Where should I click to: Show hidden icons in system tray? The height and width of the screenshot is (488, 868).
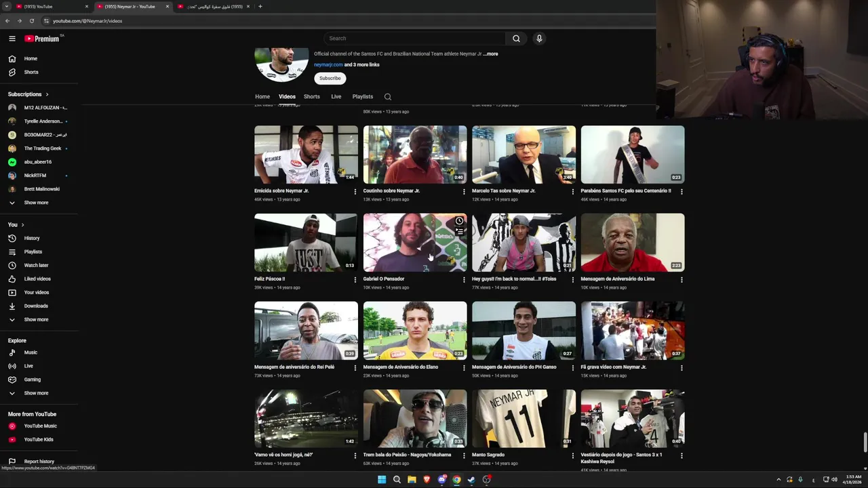coord(778,480)
